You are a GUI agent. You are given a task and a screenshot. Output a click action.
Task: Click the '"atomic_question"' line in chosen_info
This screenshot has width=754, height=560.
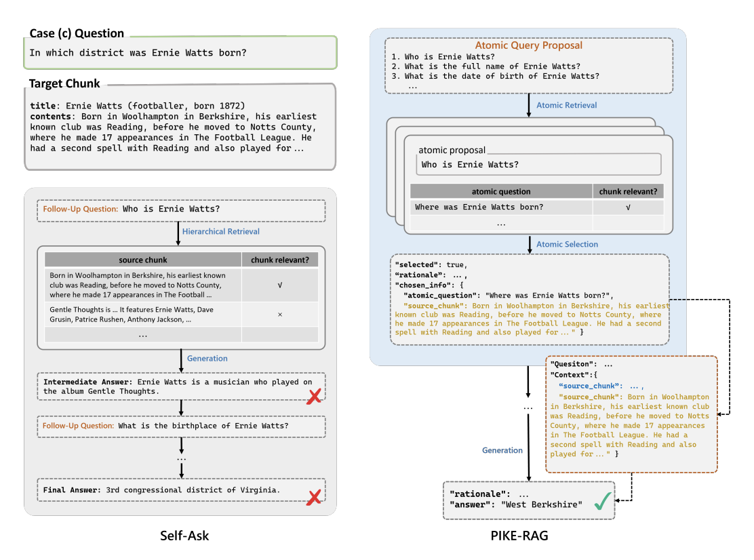pyautogui.click(x=509, y=296)
